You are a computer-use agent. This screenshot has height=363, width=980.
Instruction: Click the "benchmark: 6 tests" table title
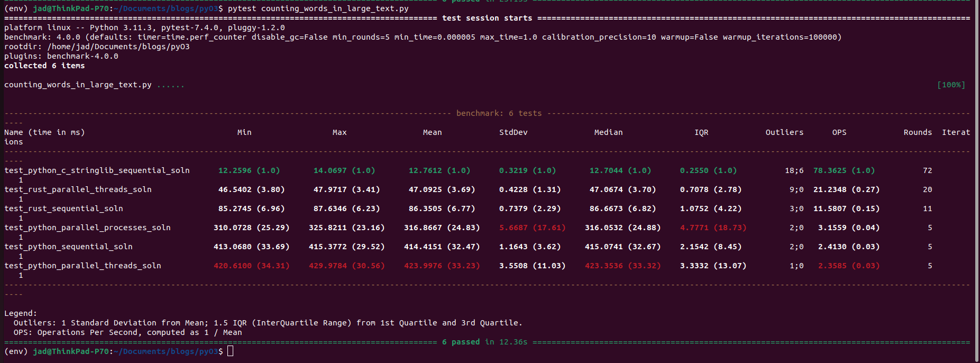pyautogui.click(x=499, y=113)
